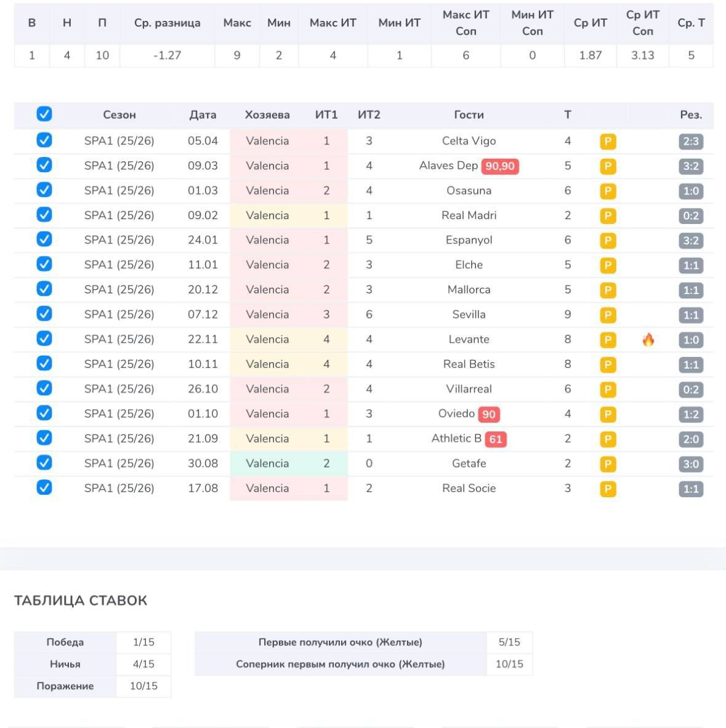Uncheck the 05.04 Celta Vigo match checkbox
The width and height of the screenshot is (726, 728).
pos(44,140)
